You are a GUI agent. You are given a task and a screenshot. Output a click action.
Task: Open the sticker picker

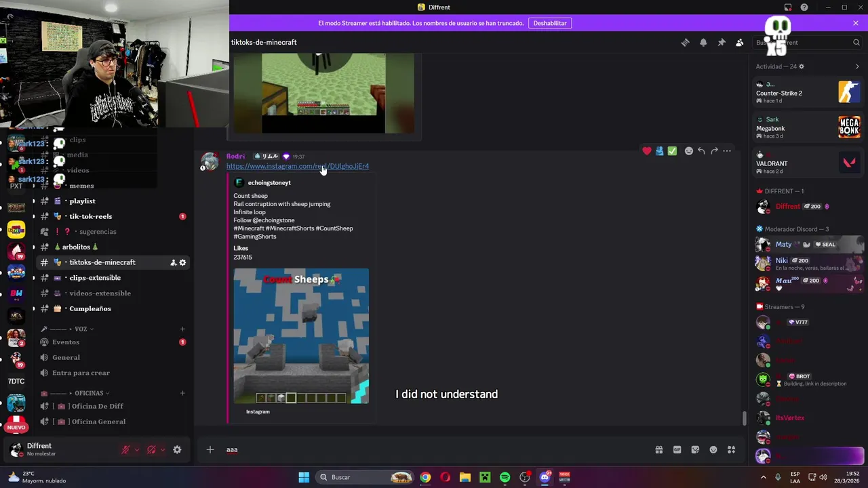point(695,449)
